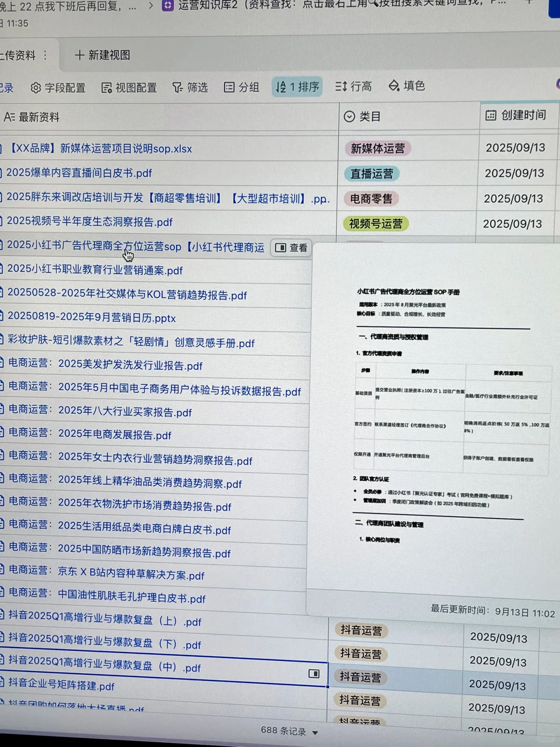The image size is (560, 747).
Task: Open 20250528-2025年社交媒体与KOL营销趋势报告.pdf
Action: (x=127, y=294)
